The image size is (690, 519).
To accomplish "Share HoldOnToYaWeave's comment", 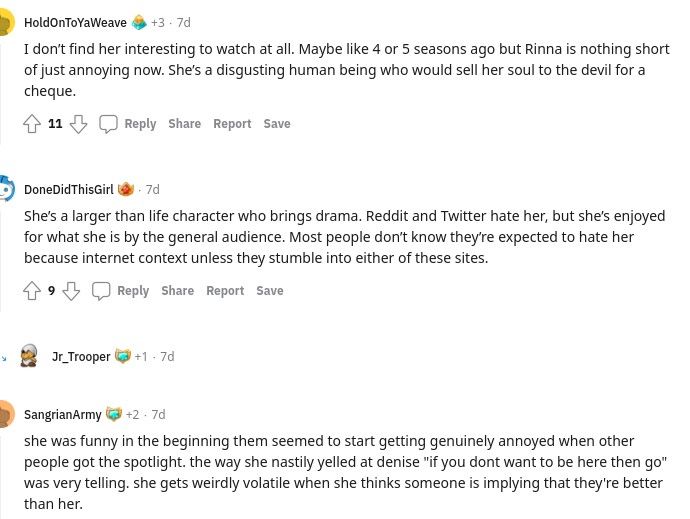I will 184,124.
